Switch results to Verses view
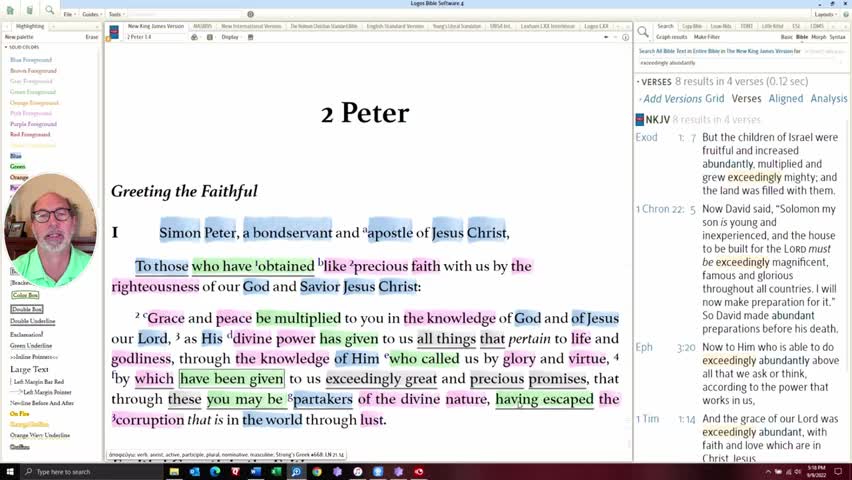This screenshot has width=852, height=480. (x=746, y=98)
